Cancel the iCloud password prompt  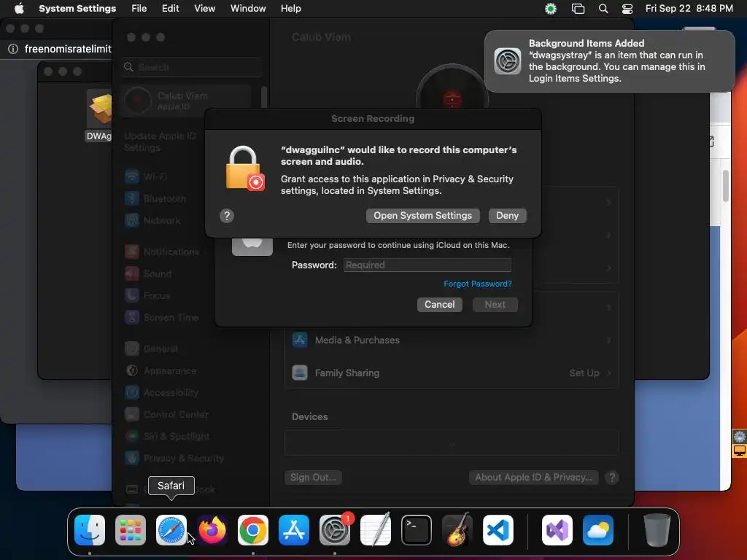(x=440, y=305)
